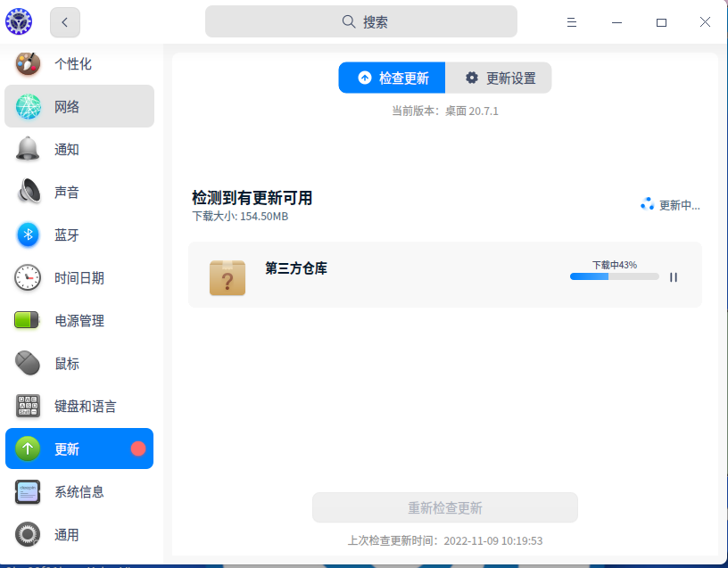Viewport: 728px width, 568px height.
Task: Click the 通知 (Notifications) bell icon
Action: point(28,149)
